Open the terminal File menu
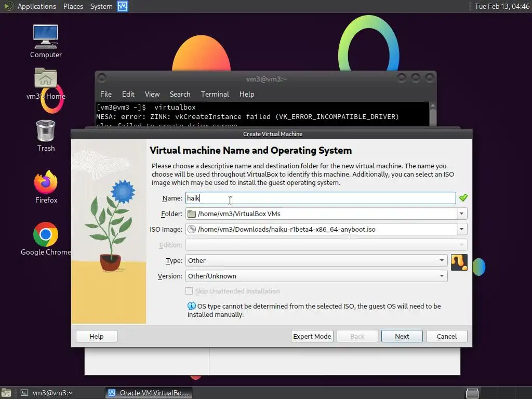This screenshot has height=399, width=532. click(106, 94)
